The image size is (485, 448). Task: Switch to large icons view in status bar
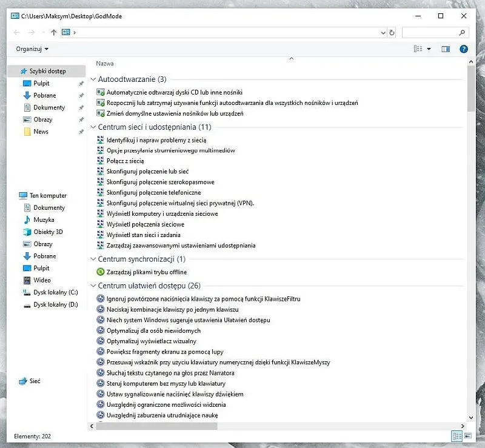pos(467,436)
